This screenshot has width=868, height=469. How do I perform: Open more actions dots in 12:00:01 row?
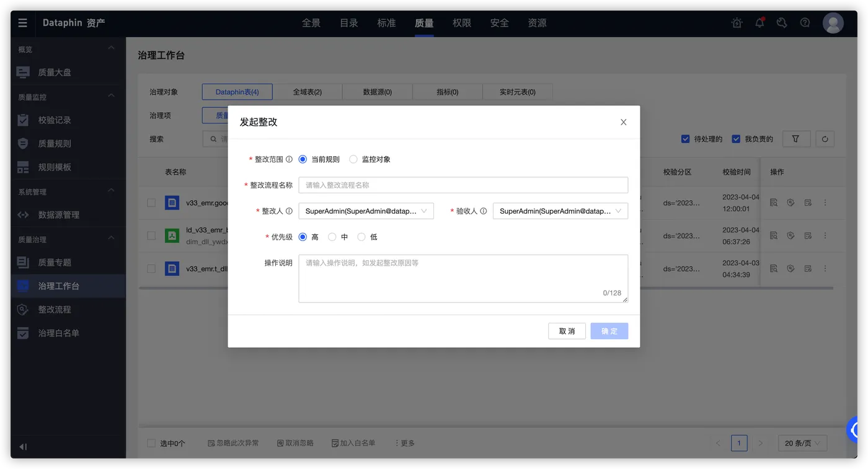(x=825, y=203)
